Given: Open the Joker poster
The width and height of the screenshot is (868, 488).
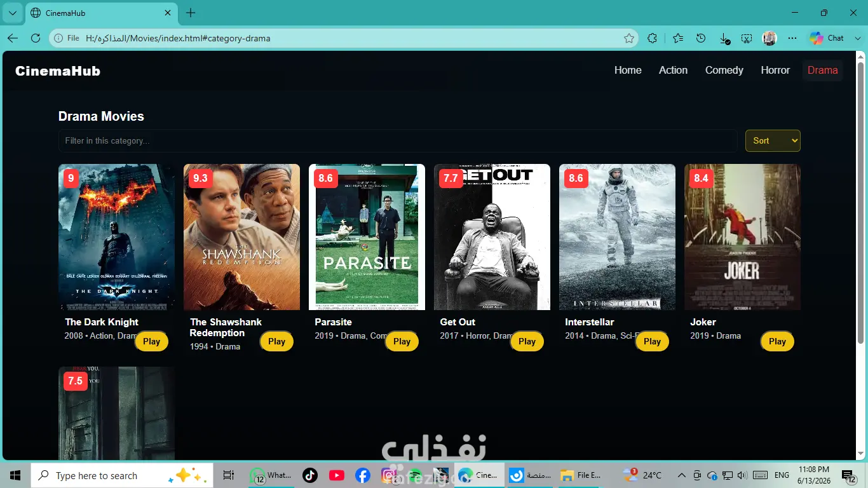Looking at the screenshot, I should [742, 237].
